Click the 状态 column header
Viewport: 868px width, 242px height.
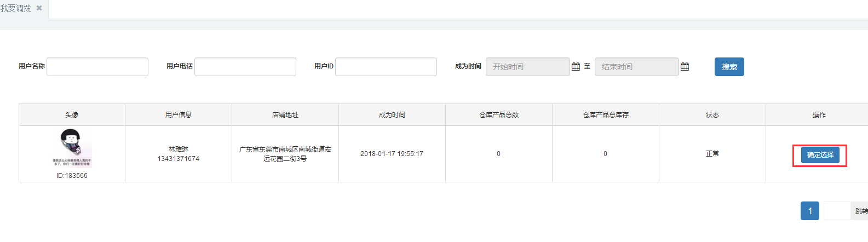[712, 115]
